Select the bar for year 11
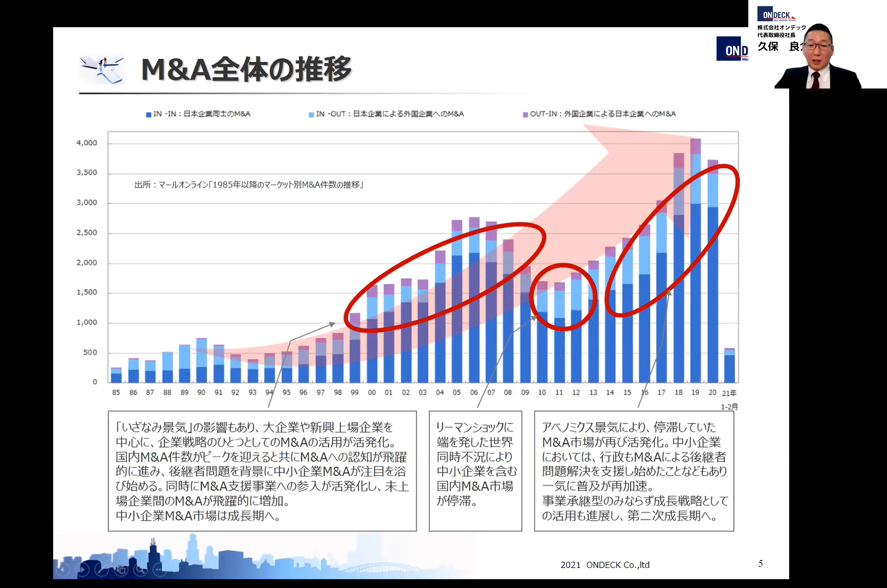The height and width of the screenshot is (588, 887). (559, 332)
